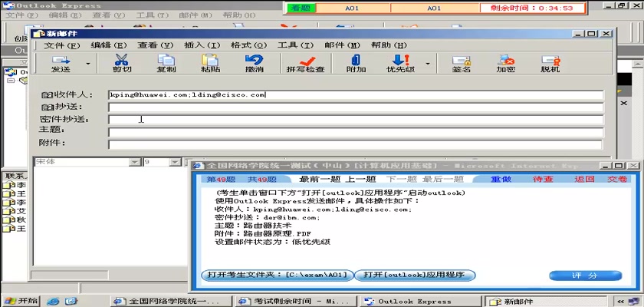Click the Priority (优先级) icon
The width and height of the screenshot is (644, 307).
(x=400, y=63)
